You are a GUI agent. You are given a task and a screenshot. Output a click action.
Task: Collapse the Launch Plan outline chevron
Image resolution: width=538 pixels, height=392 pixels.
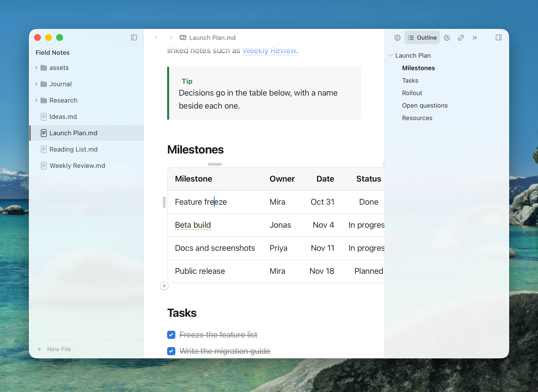(391, 55)
